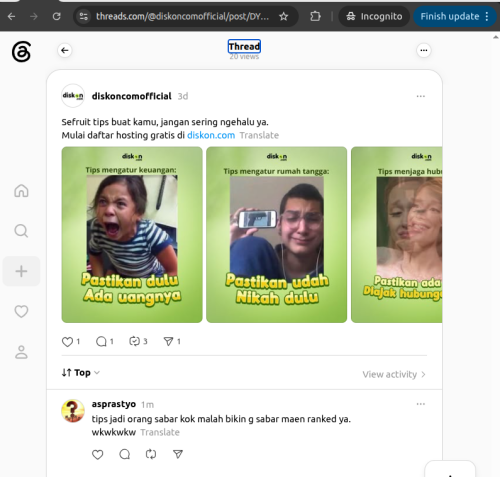Create a new thread with plus button
This screenshot has width=500, height=477.
[x=21, y=271]
